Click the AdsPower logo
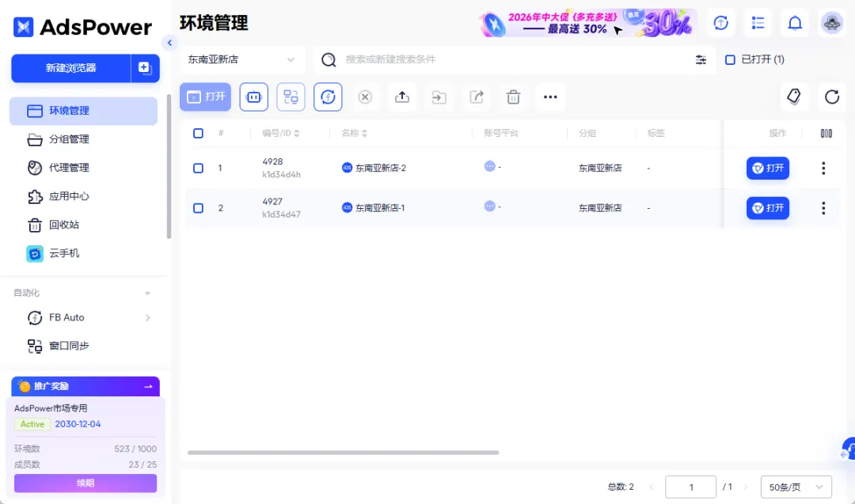The width and height of the screenshot is (855, 504). (x=82, y=27)
